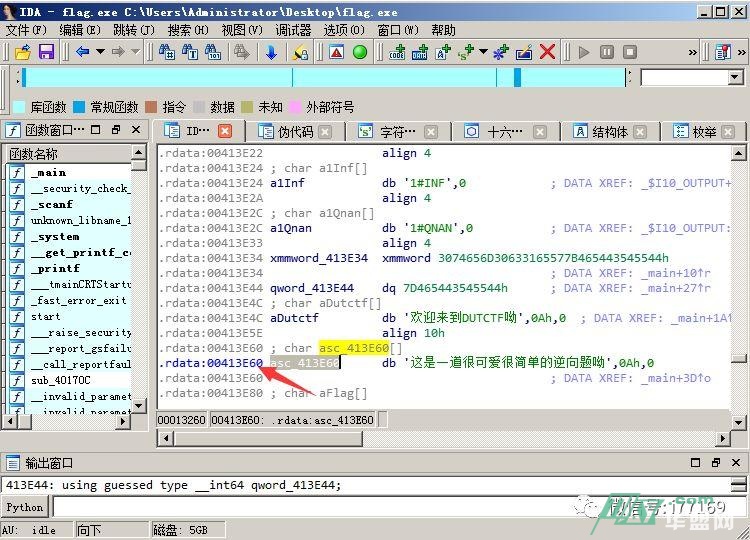Switch to the 十六 hex view tab
Viewport: 750px width, 540px height.
coord(505,131)
